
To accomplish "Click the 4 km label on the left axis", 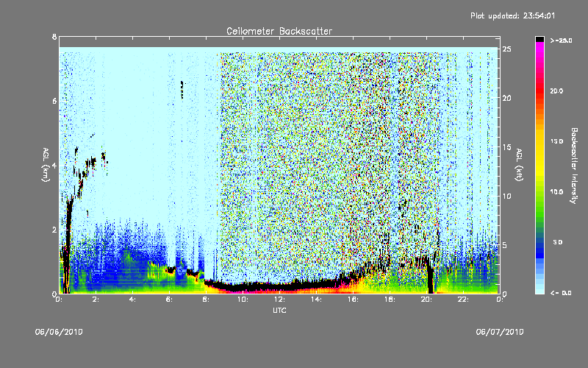I will 54,165.
